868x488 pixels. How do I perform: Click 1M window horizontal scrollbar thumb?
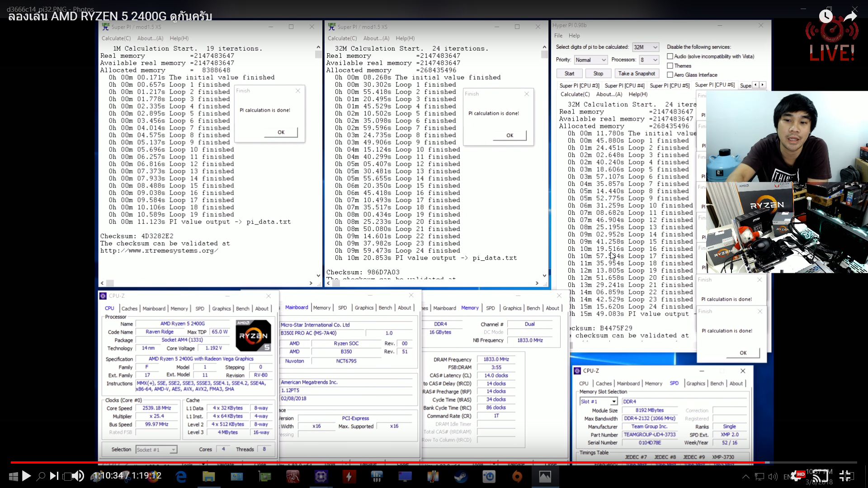click(x=110, y=283)
